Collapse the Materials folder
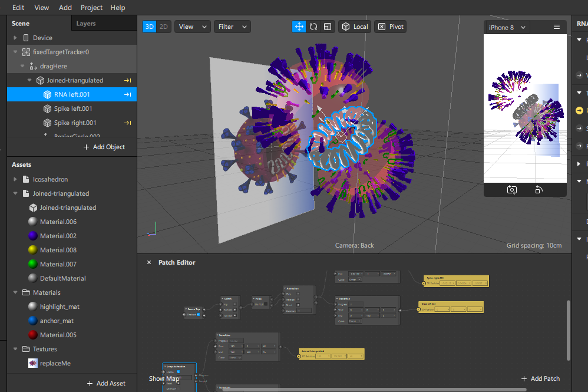This screenshot has height=392, width=588. pyautogui.click(x=15, y=292)
